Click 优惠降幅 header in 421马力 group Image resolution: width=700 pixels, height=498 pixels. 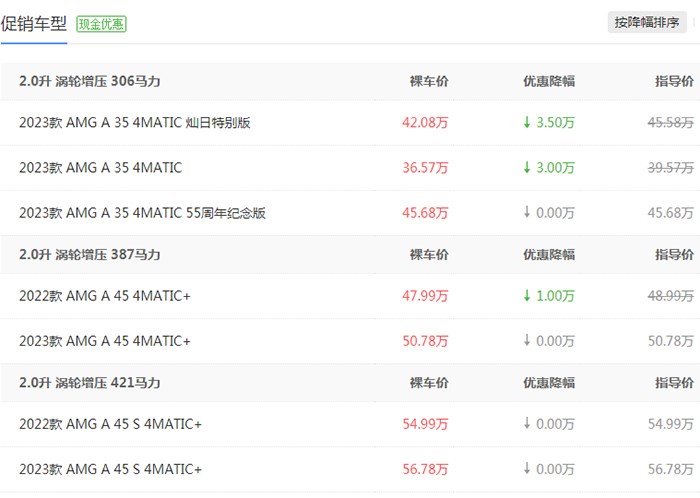[x=549, y=382]
